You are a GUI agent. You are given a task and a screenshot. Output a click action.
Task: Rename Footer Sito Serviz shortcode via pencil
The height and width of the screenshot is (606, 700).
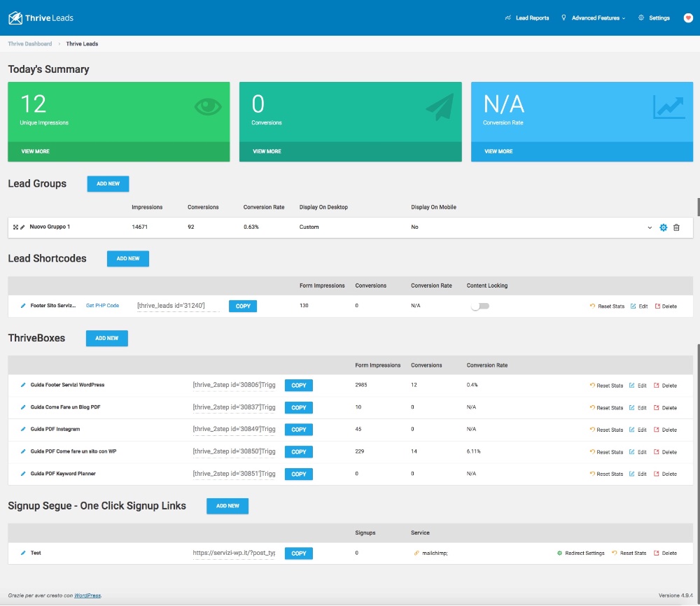[x=23, y=306]
